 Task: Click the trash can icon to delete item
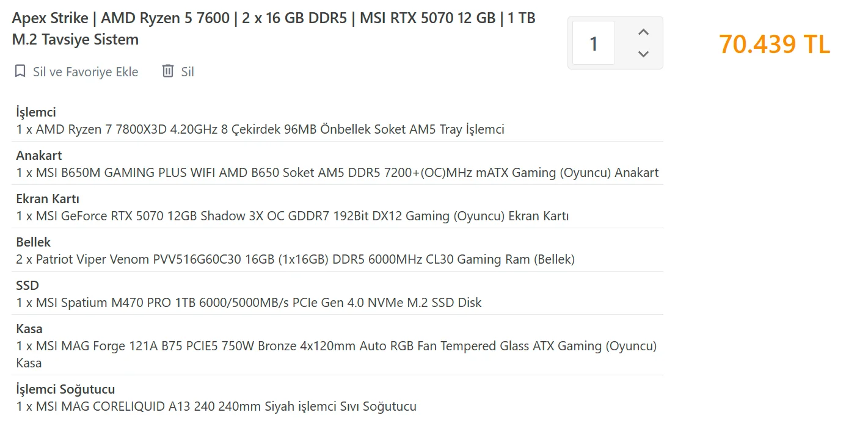(x=167, y=71)
